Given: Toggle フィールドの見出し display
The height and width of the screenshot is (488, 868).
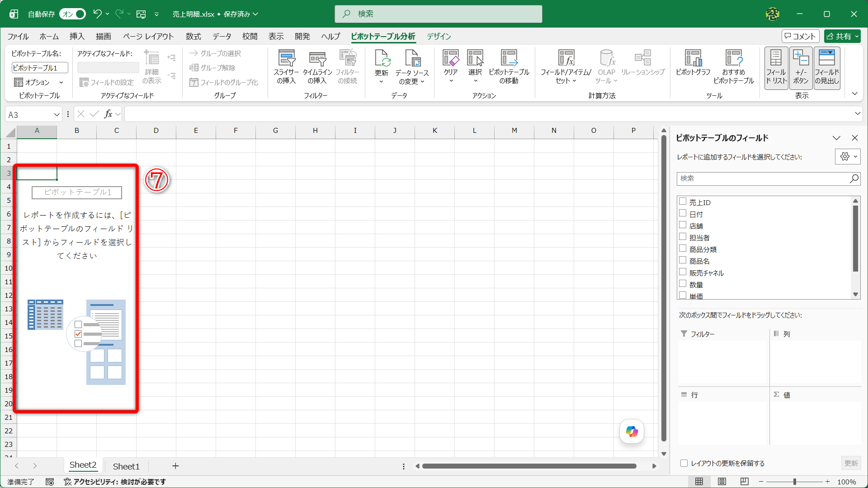Looking at the screenshot, I should pyautogui.click(x=827, y=68).
